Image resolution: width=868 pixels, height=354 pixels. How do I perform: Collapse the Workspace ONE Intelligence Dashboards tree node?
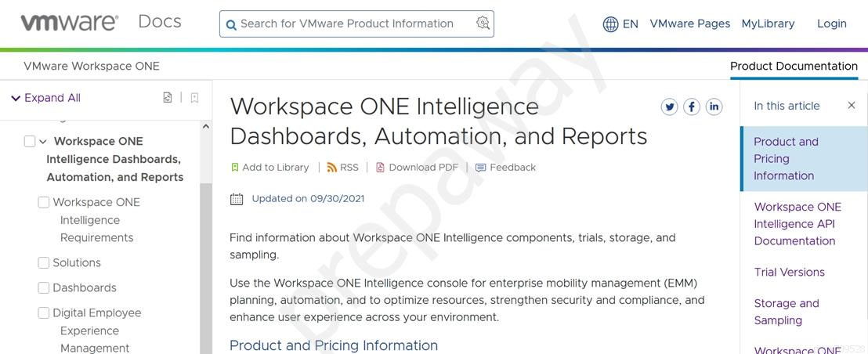42,142
